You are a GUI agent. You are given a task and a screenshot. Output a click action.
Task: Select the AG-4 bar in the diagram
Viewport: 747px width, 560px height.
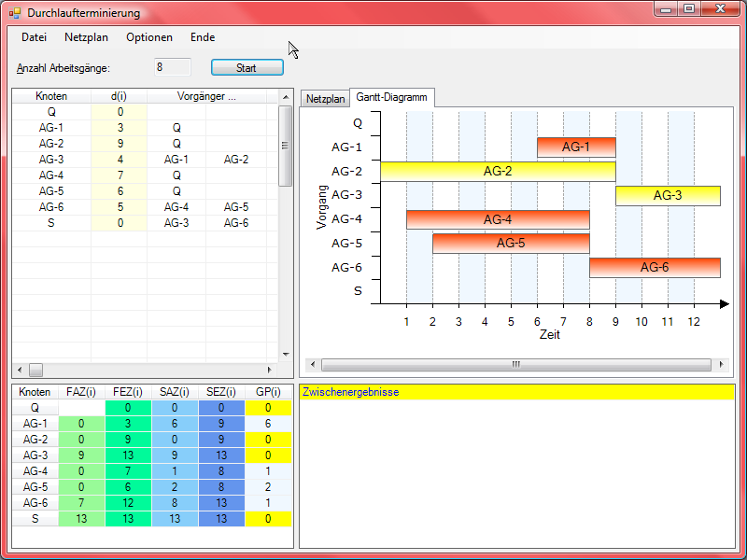tap(498, 219)
